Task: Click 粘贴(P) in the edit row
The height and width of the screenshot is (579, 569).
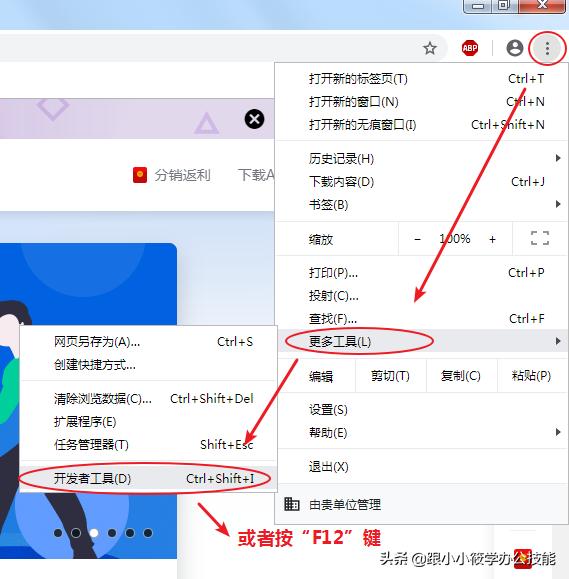Action: (x=532, y=376)
